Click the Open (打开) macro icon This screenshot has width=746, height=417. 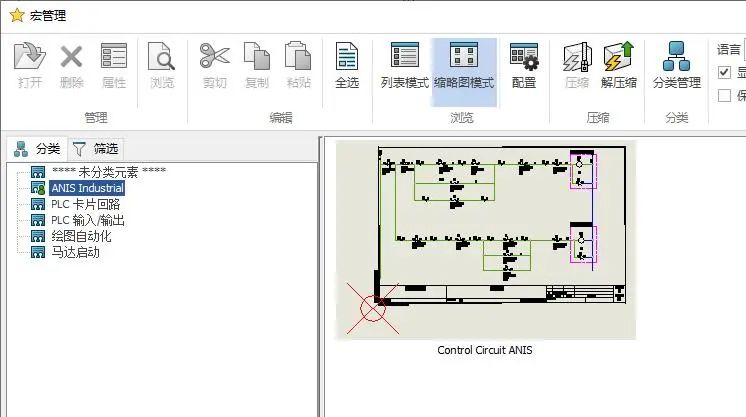point(29,57)
